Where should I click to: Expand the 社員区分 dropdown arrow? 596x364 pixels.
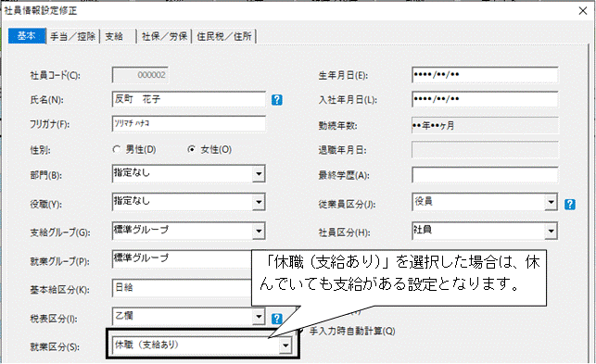[551, 231]
